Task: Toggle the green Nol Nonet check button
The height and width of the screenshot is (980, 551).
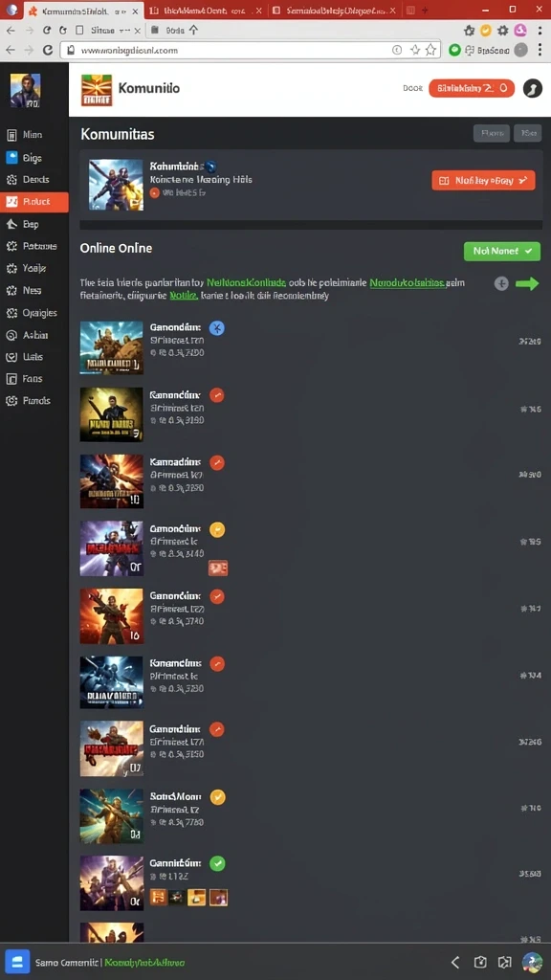Action: click(502, 251)
